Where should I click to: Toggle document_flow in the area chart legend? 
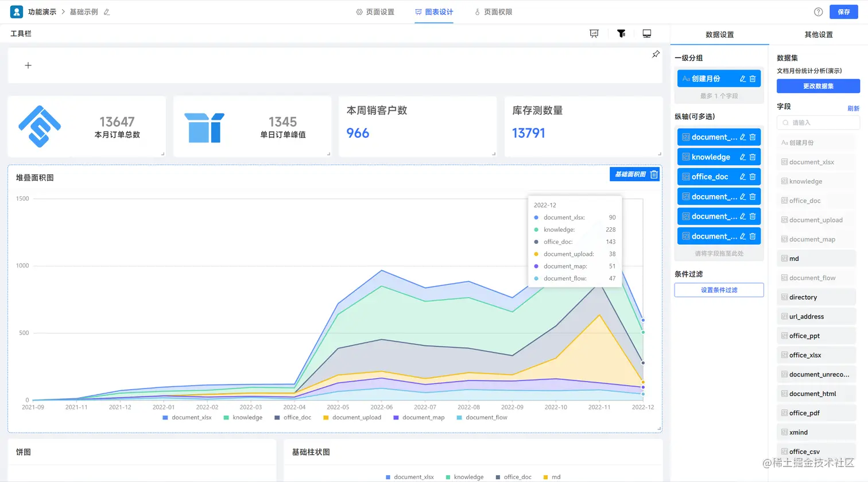tap(482, 418)
